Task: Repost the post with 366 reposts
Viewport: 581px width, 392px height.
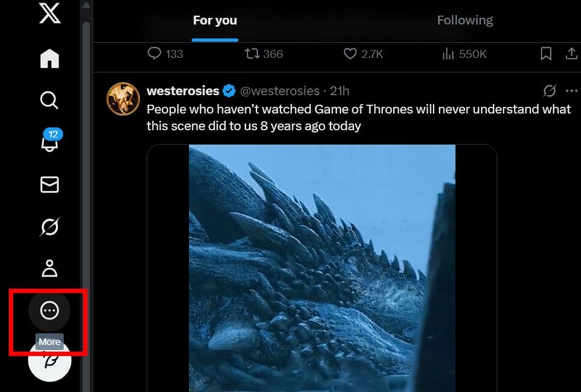Action: (252, 54)
